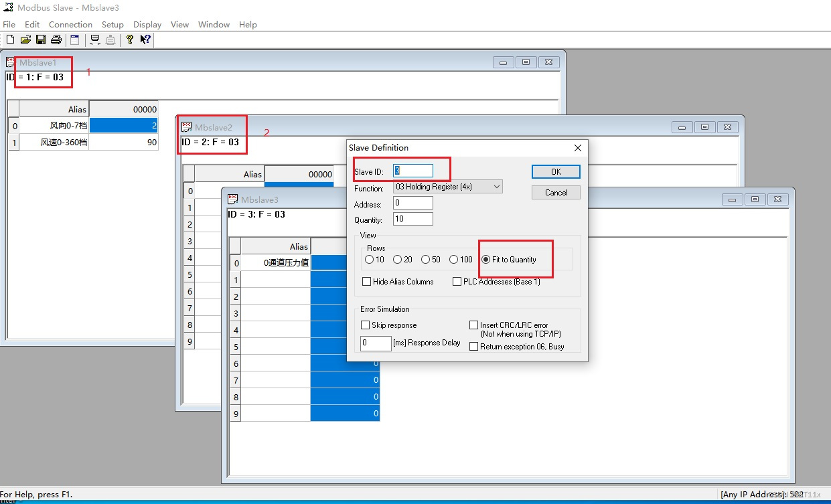Screen dimensions: 831x504
Task: Click the Alias column header in Mbslave3
Action: coord(276,246)
